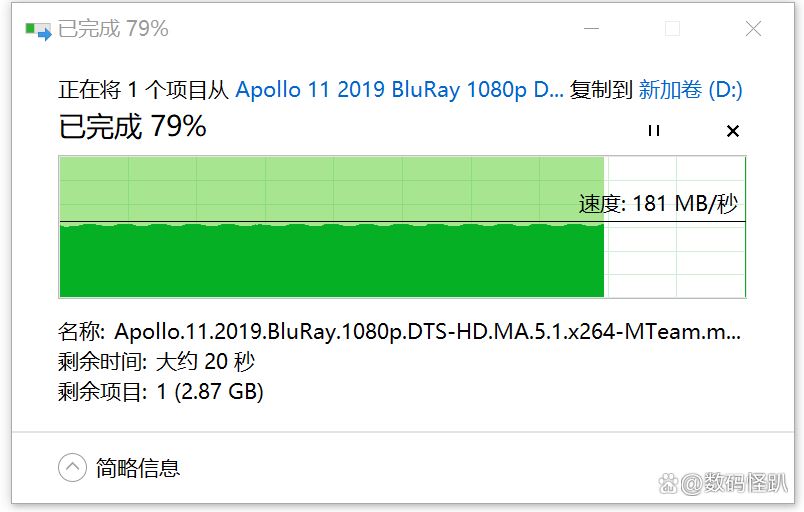Click the 简略信息 label
Screen dimensions: 804x512
[138, 467]
